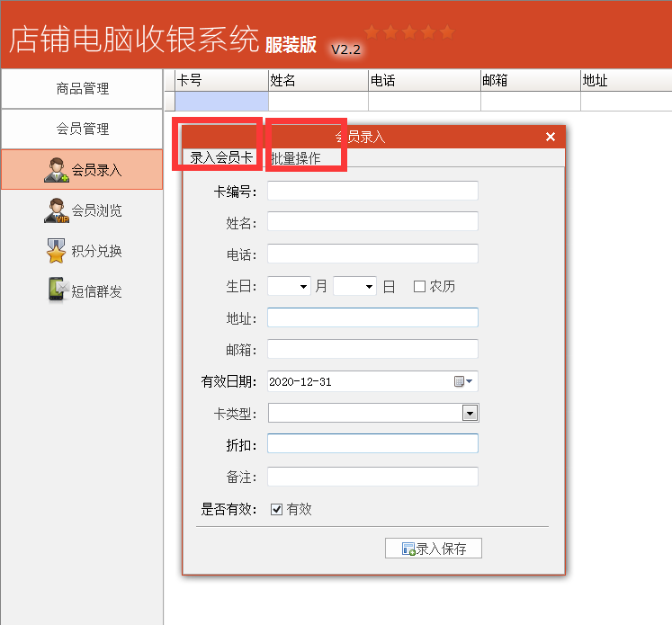This screenshot has width=672, height=625.
Task: Toggle the 农历 checkbox
Action: 419,286
